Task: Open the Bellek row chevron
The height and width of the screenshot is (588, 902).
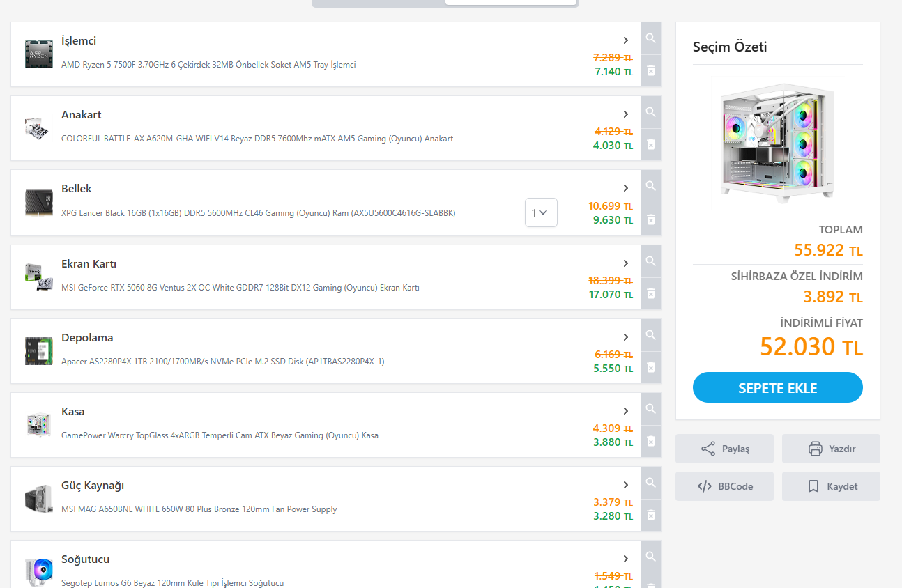Action: click(626, 188)
